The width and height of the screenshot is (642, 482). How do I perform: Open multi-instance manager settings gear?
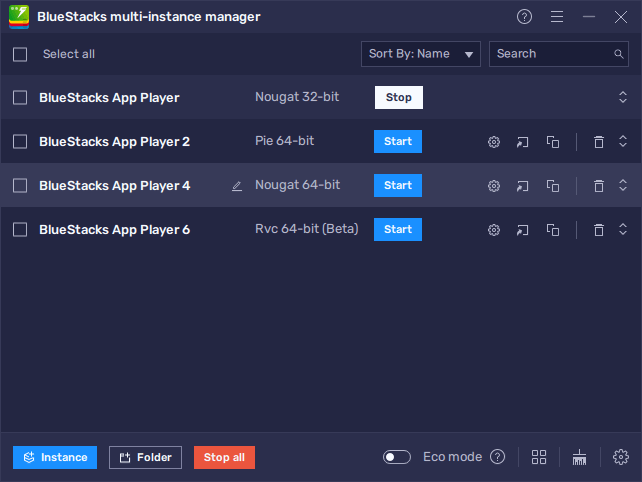point(620,457)
